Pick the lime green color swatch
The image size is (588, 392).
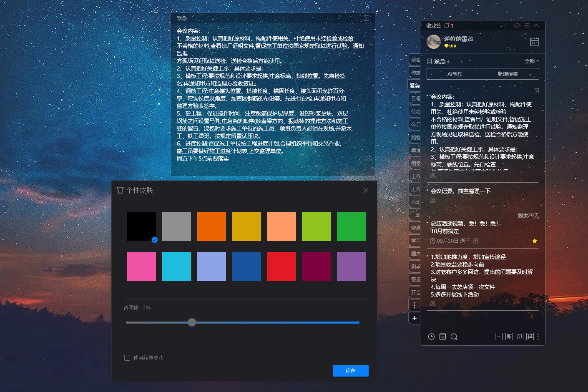point(317,226)
